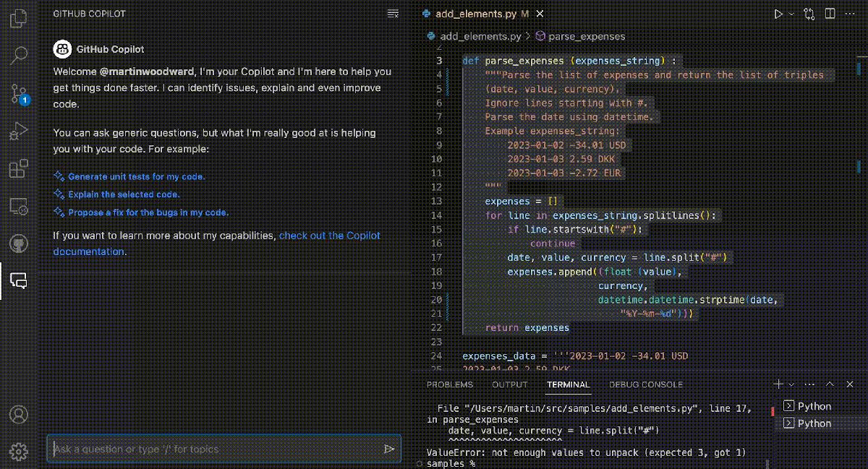Clear the GitHub Copilot chat session
Screen dimensions: 868x469
tap(393, 14)
